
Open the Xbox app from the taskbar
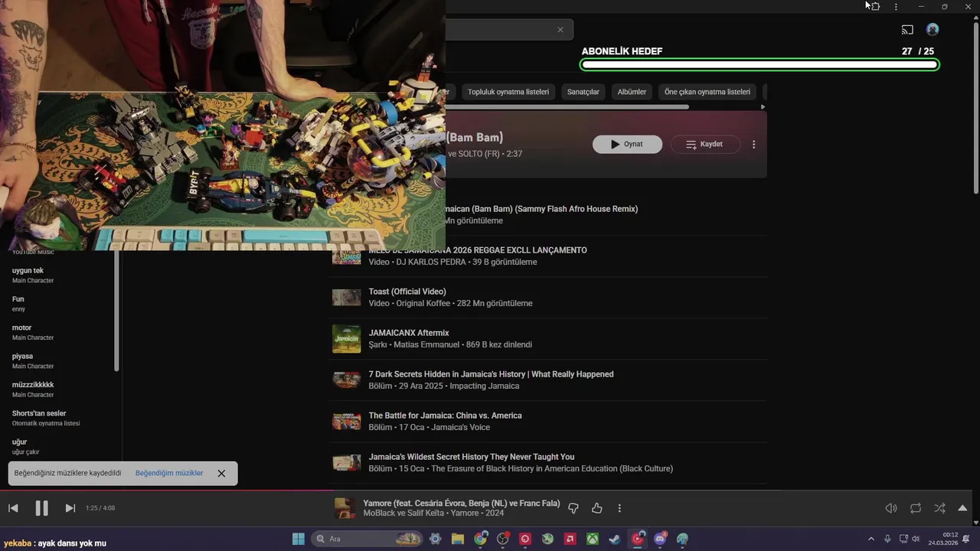click(x=593, y=539)
